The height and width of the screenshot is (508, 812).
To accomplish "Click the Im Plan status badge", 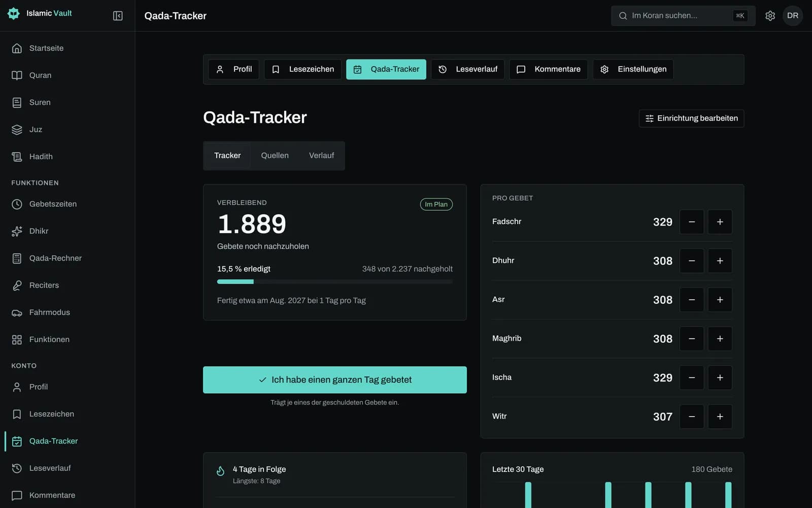I will click(x=436, y=204).
